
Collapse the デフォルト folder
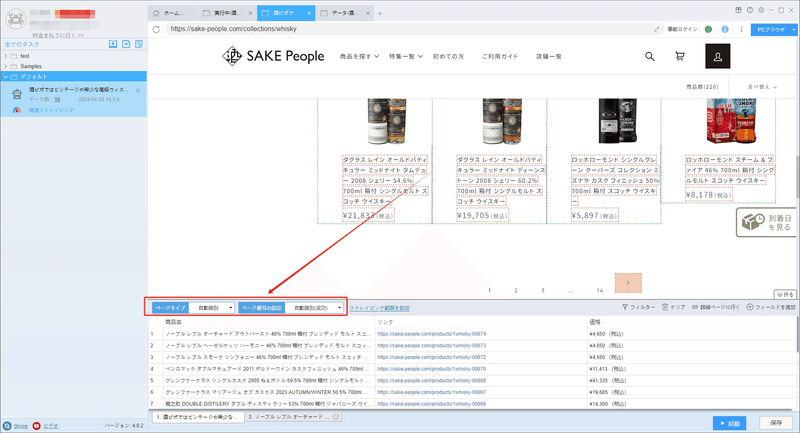click(6, 77)
